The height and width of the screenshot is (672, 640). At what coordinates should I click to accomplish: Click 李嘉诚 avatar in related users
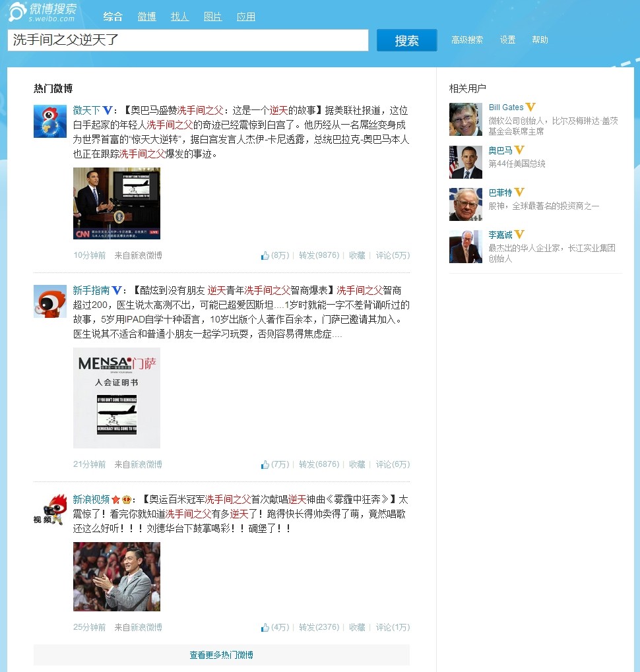point(466,247)
